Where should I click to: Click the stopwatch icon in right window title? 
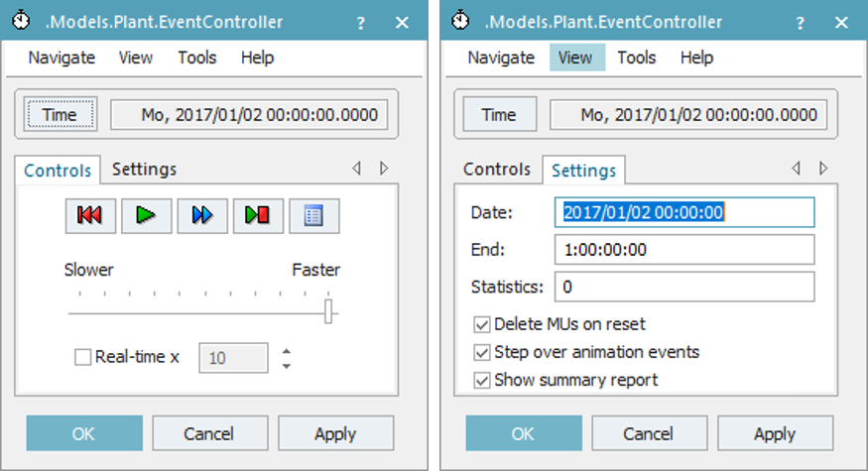(x=460, y=21)
